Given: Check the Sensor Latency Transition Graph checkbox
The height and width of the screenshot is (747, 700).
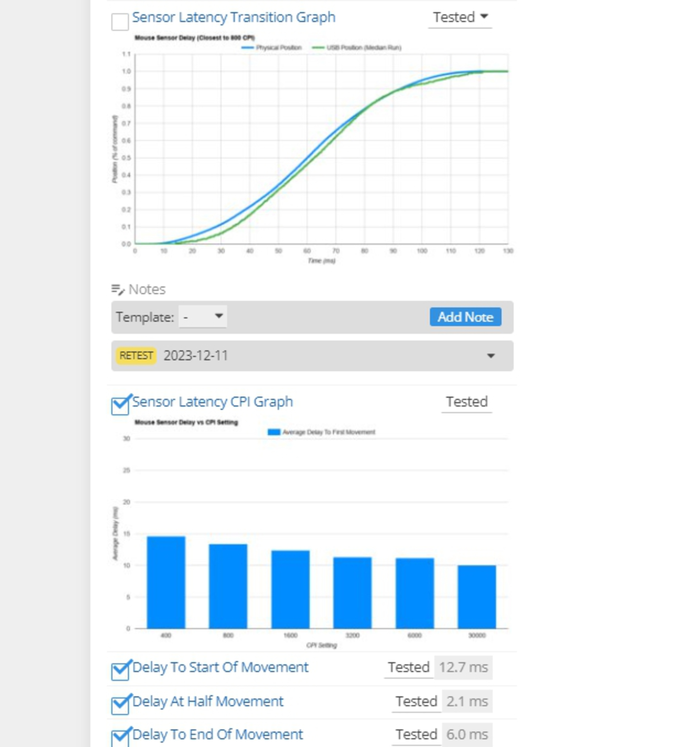Looking at the screenshot, I should click(120, 22).
